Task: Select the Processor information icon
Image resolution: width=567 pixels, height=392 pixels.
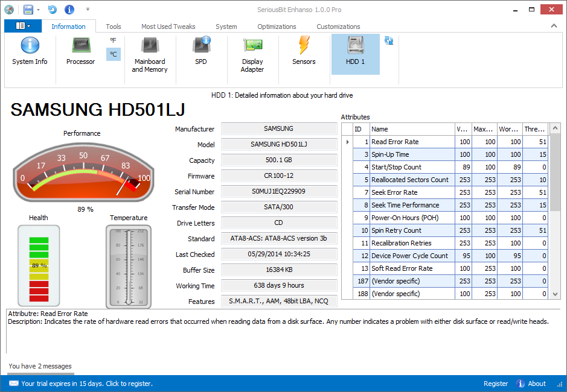Action: click(80, 52)
